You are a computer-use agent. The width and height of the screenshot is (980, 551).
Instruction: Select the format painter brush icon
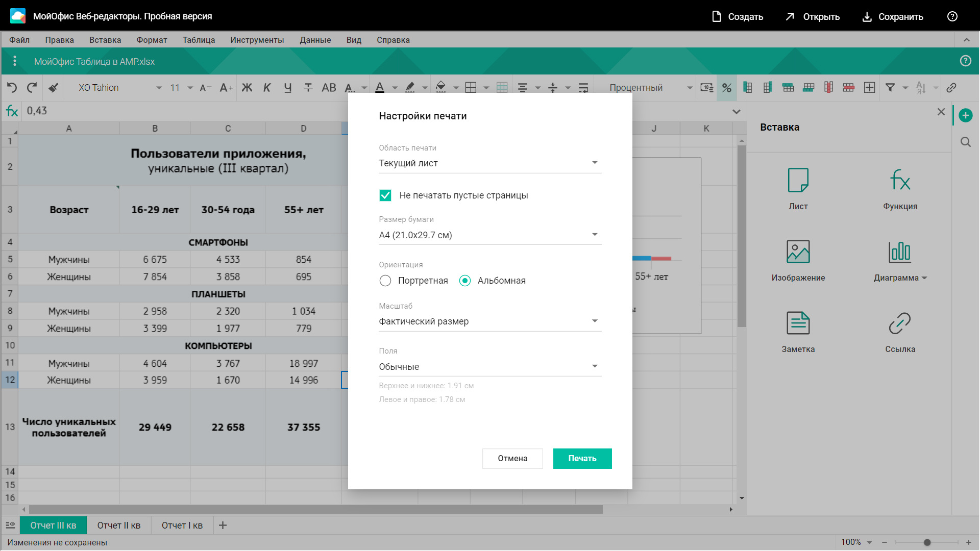click(x=53, y=88)
